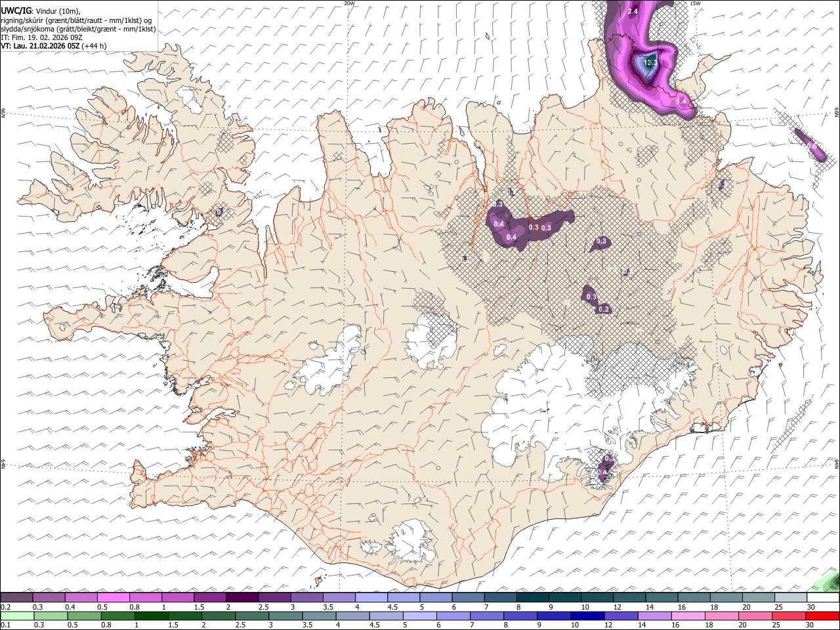840x630 pixels.
Task: Click the deep blue swatch starting at 10, lower scale
Action: [x=587, y=616]
